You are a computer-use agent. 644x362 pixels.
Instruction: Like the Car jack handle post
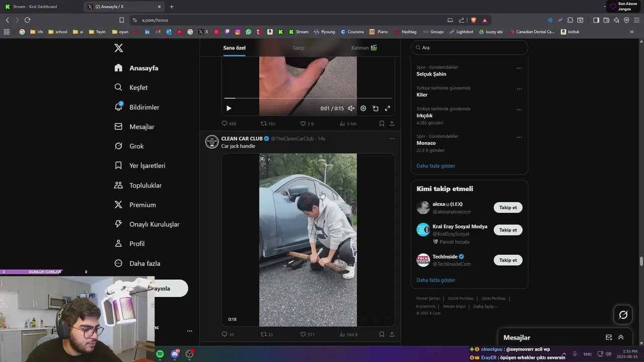[x=307, y=334]
